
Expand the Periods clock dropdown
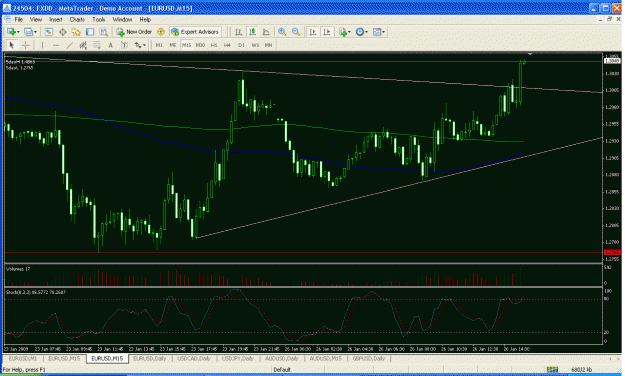point(366,32)
